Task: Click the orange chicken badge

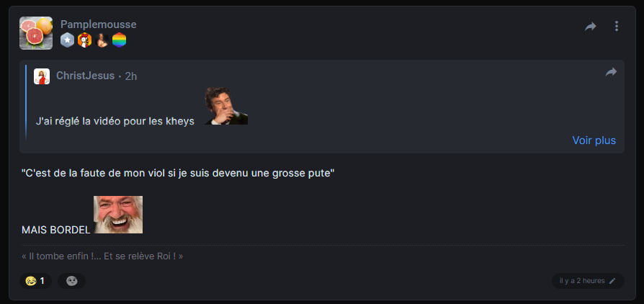Action: [x=84, y=40]
